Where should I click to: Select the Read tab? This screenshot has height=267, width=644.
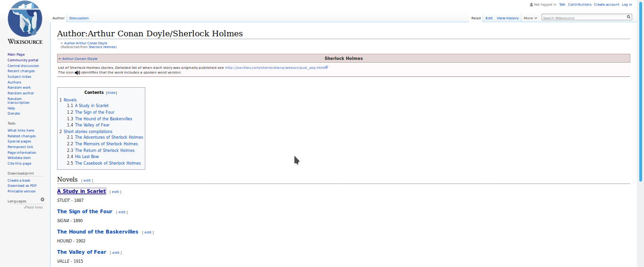[476, 18]
